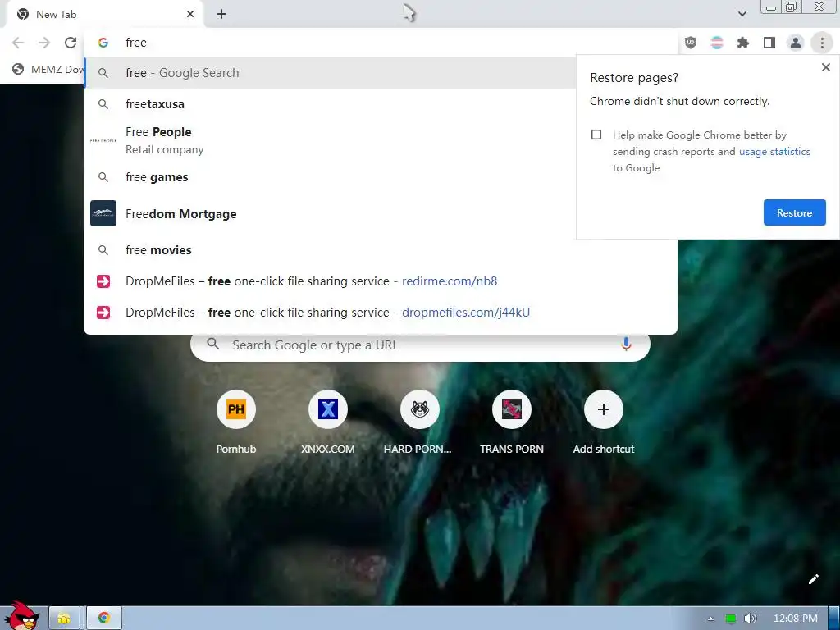The height and width of the screenshot is (630, 840).
Task: Open a new tab
Action: [x=221, y=15]
